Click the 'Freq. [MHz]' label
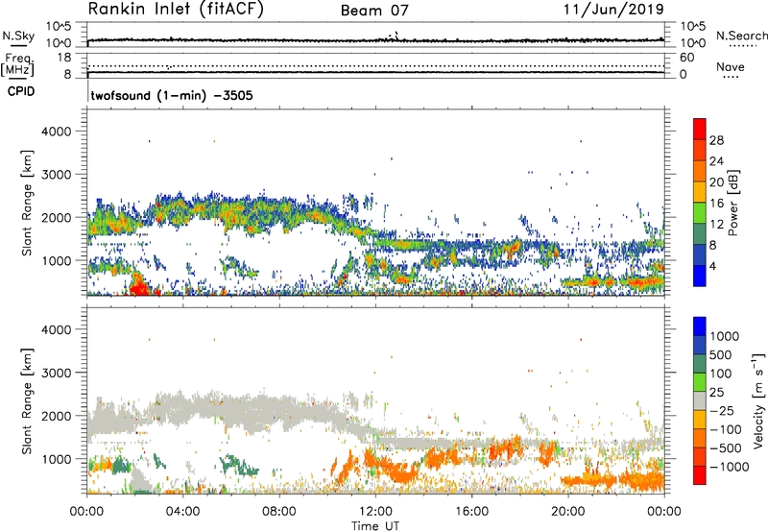Screen dimensions: 768x532 point(17,65)
